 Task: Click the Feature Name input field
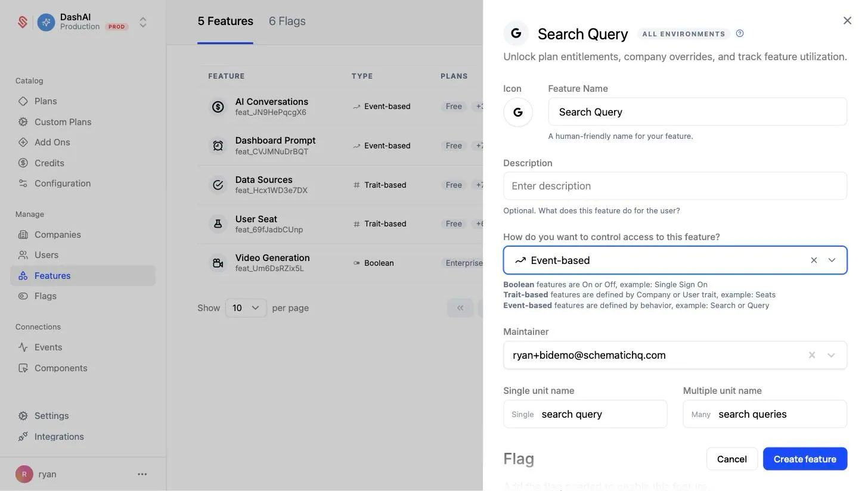click(x=697, y=112)
